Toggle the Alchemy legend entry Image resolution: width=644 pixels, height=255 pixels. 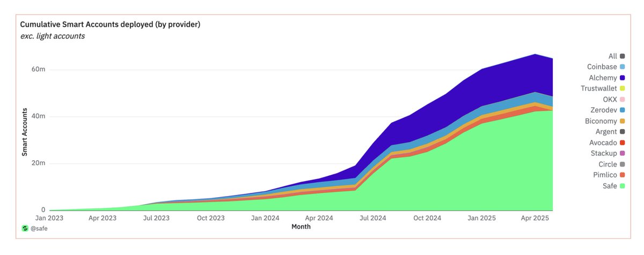607,78
